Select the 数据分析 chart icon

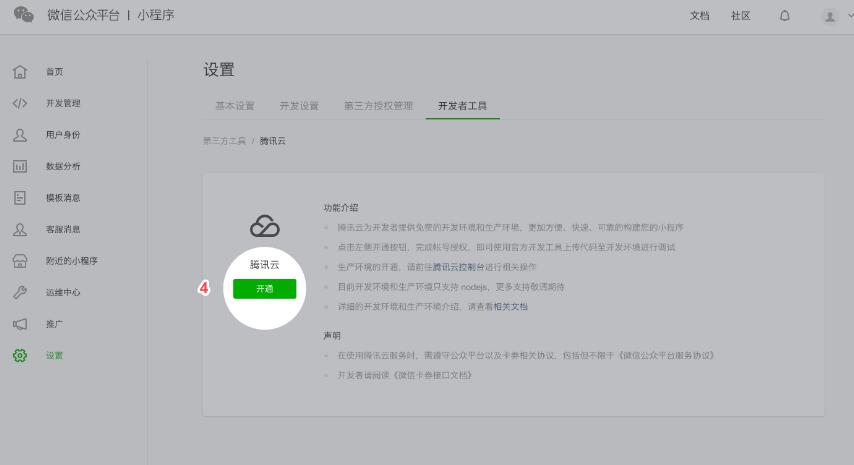(x=19, y=166)
